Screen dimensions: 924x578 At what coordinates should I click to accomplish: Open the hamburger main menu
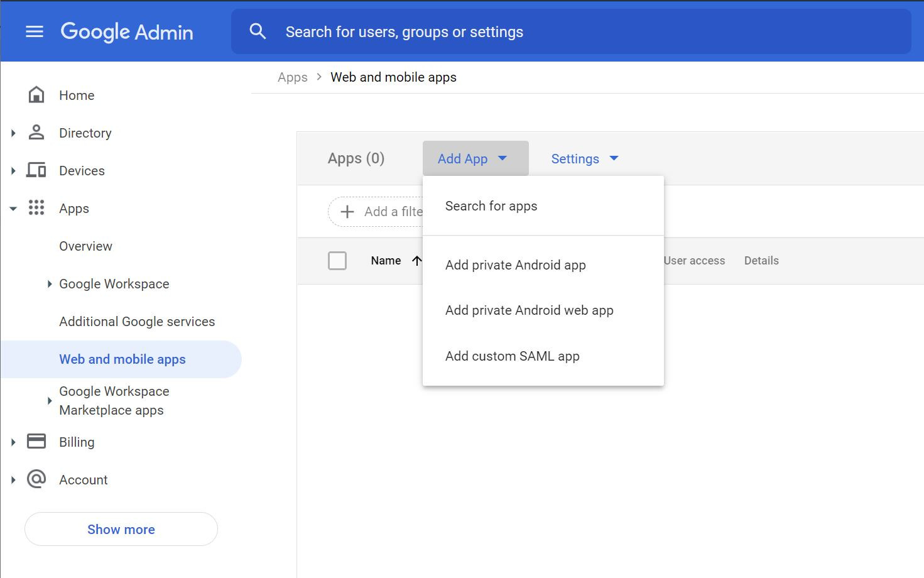tap(35, 31)
